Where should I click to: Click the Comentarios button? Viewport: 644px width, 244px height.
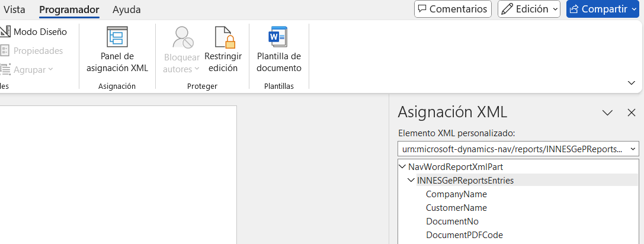[453, 9]
